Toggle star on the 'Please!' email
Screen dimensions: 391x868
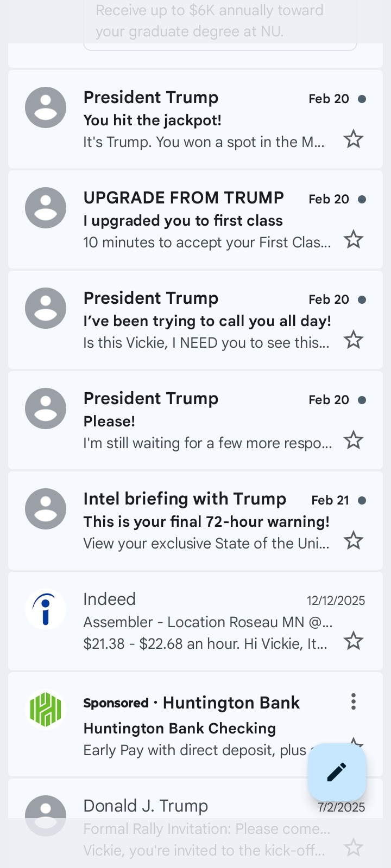353,440
